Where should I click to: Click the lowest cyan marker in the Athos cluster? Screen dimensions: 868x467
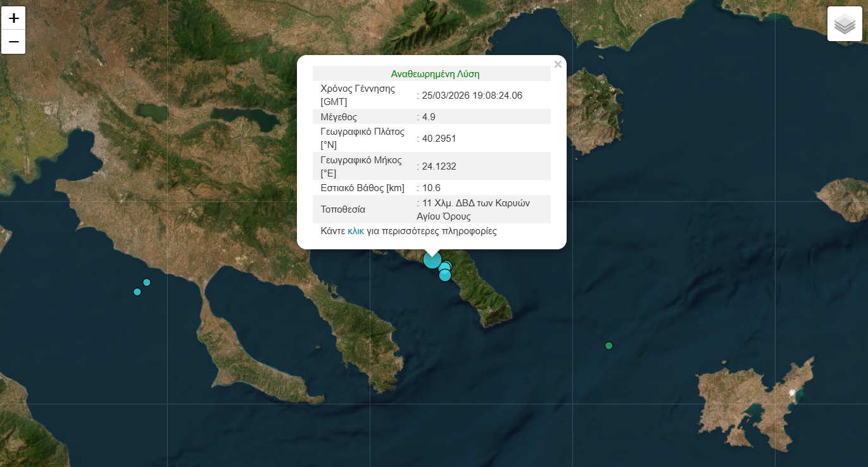point(445,275)
